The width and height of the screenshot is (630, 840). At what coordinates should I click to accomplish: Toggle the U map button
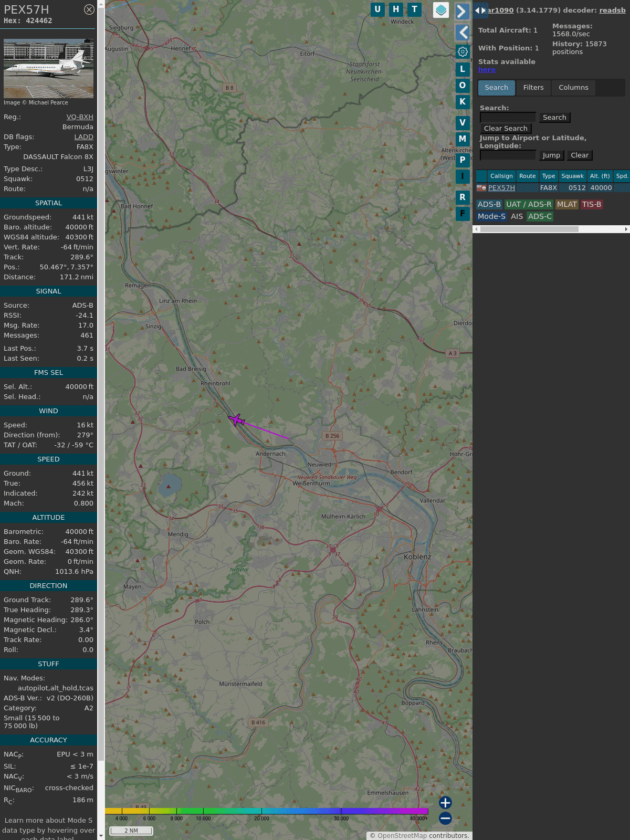tap(377, 9)
